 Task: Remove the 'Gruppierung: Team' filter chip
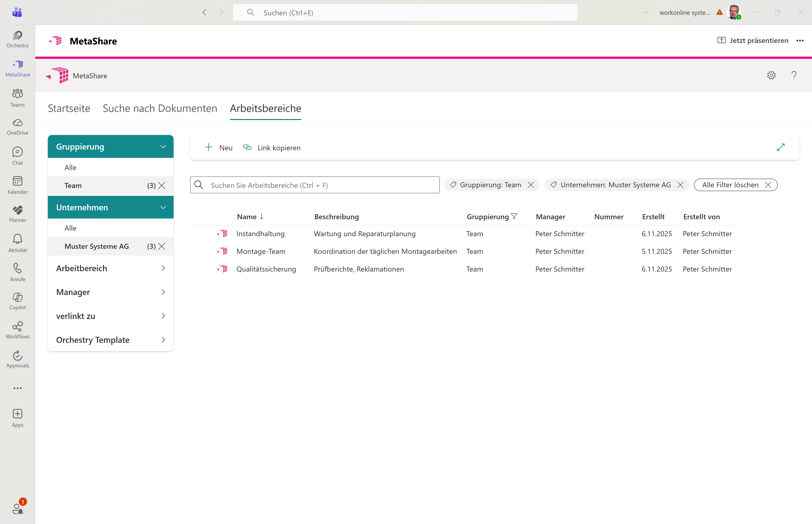[x=531, y=185]
